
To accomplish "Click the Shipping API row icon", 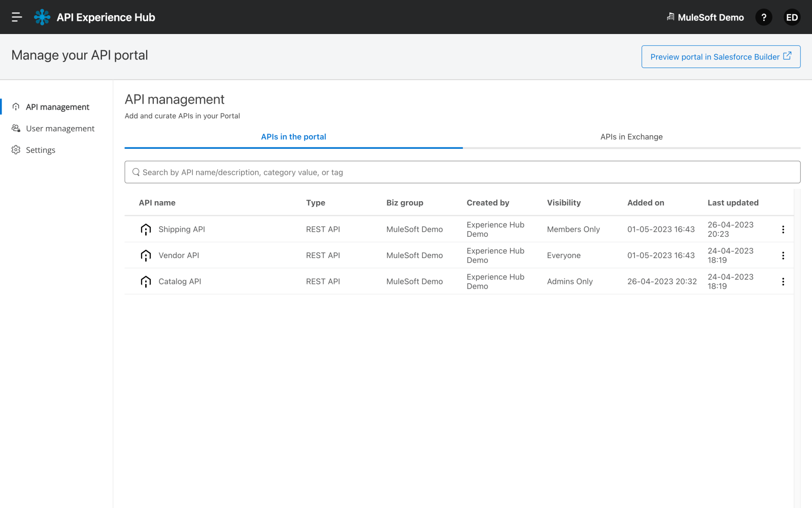I will (x=146, y=230).
